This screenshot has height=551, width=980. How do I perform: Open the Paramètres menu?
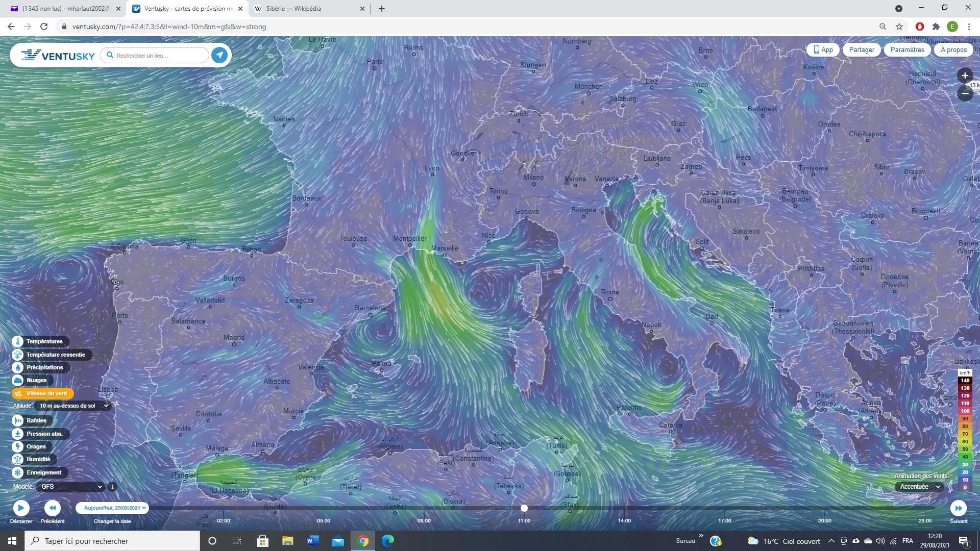(907, 49)
